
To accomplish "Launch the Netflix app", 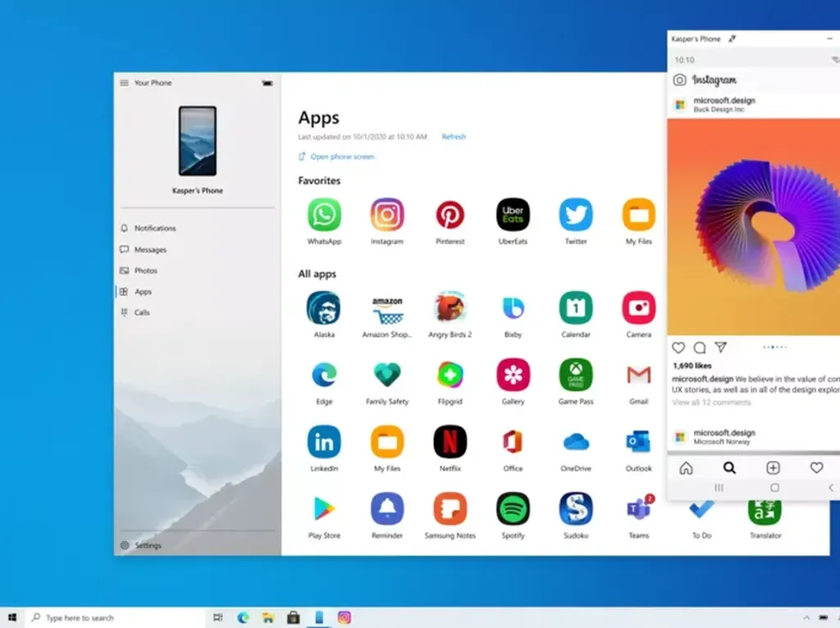I will (450, 442).
